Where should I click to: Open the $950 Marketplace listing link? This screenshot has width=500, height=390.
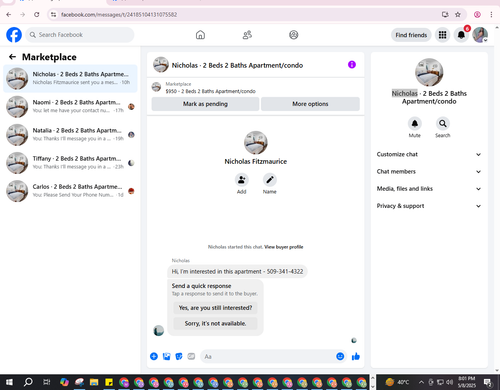[x=211, y=91]
